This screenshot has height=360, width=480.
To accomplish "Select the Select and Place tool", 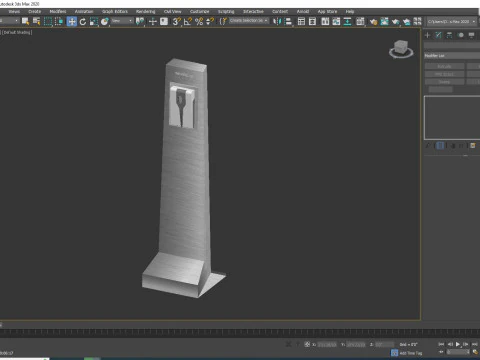I will (105, 22).
